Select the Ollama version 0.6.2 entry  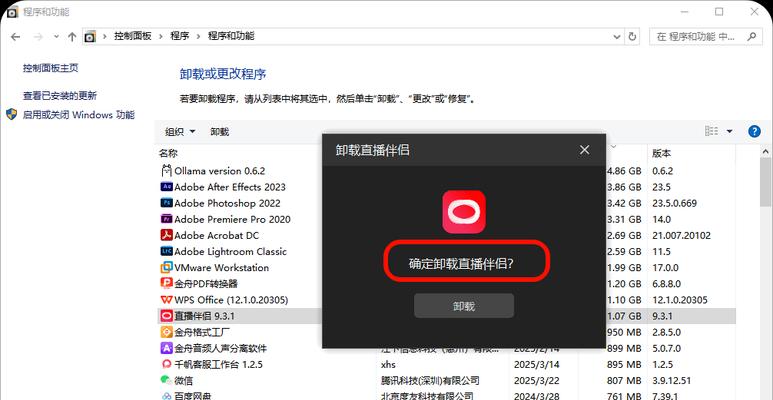[x=219, y=171]
